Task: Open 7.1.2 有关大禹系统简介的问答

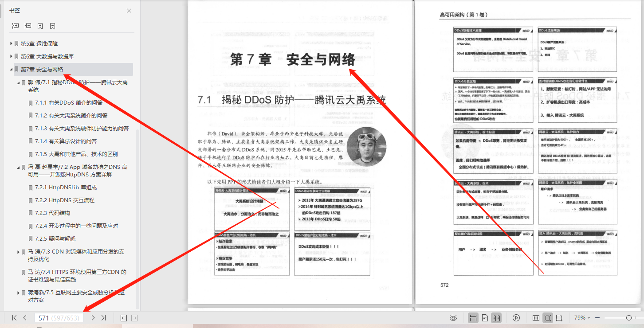Action: pyautogui.click(x=71, y=115)
